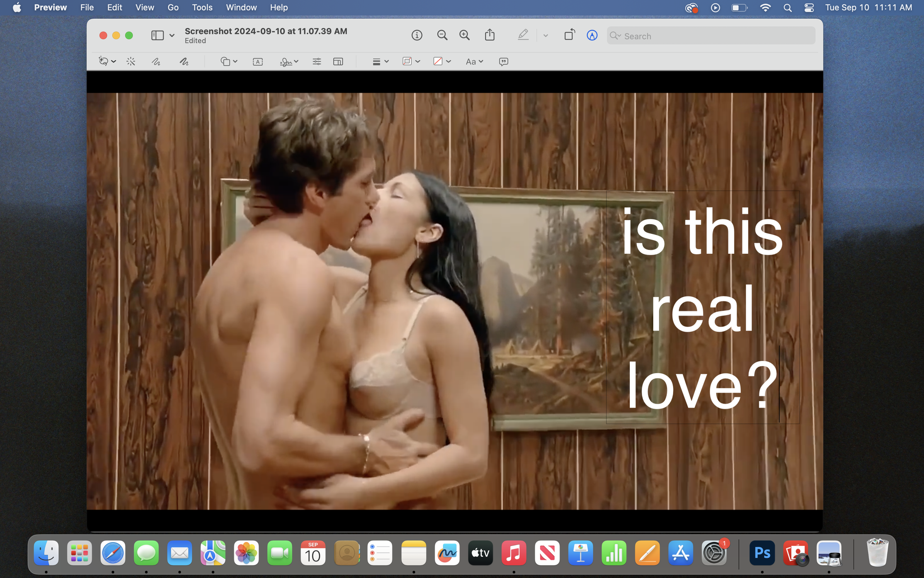Rotate the image with Rotate button
924x578 pixels.
point(569,35)
